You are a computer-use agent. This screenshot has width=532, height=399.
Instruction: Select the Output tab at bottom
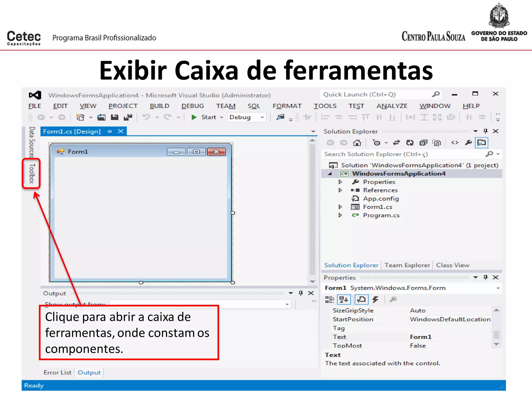coord(89,373)
